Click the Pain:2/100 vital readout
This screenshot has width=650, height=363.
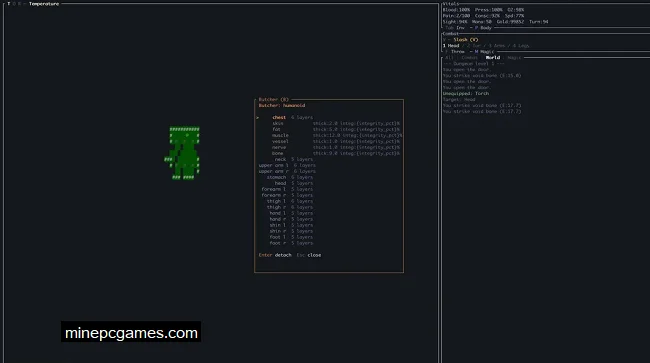coord(456,16)
